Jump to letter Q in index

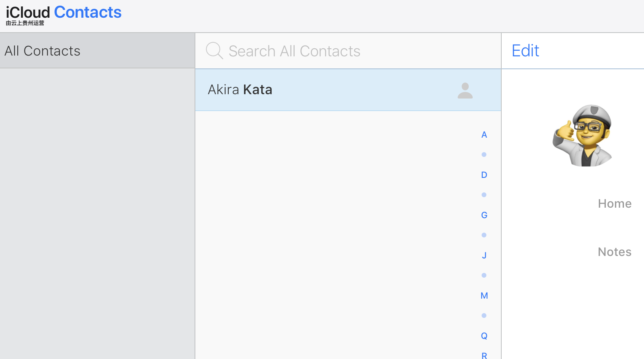[484, 336]
